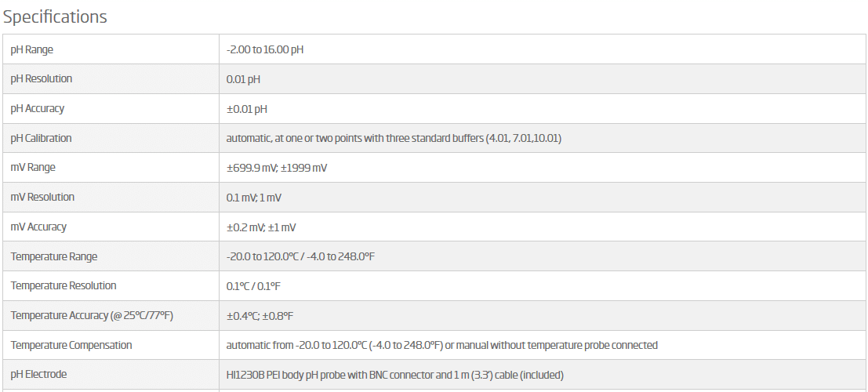Screen dimensions: 868x392
Task: Click the ±0.2 mV; ±1 mV value
Action: tap(261, 227)
